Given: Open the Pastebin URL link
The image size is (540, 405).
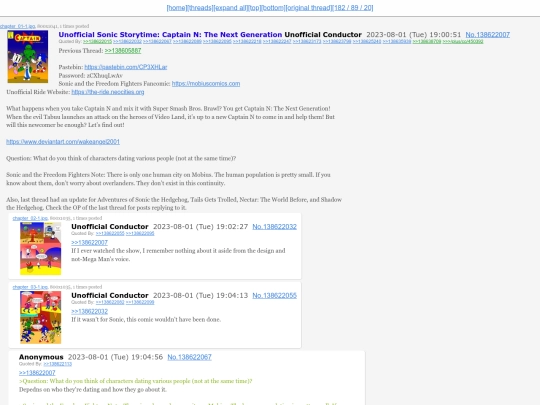Looking at the screenshot, I should click(x=126, y=67).
